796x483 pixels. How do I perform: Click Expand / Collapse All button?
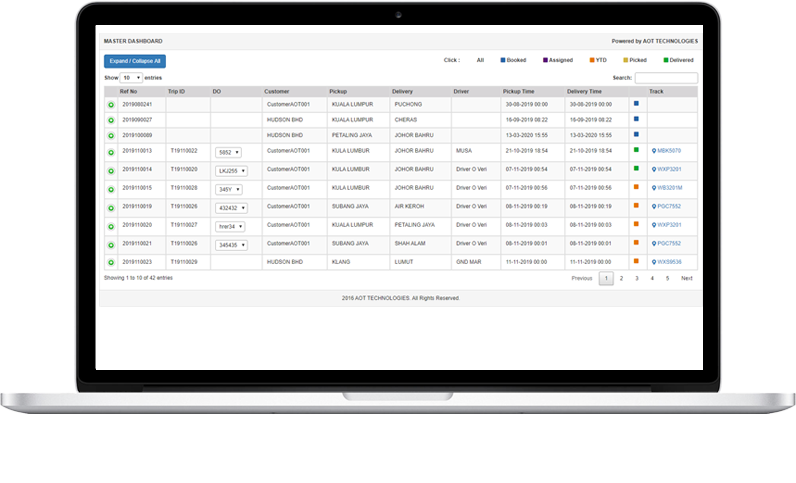[134, 61]
